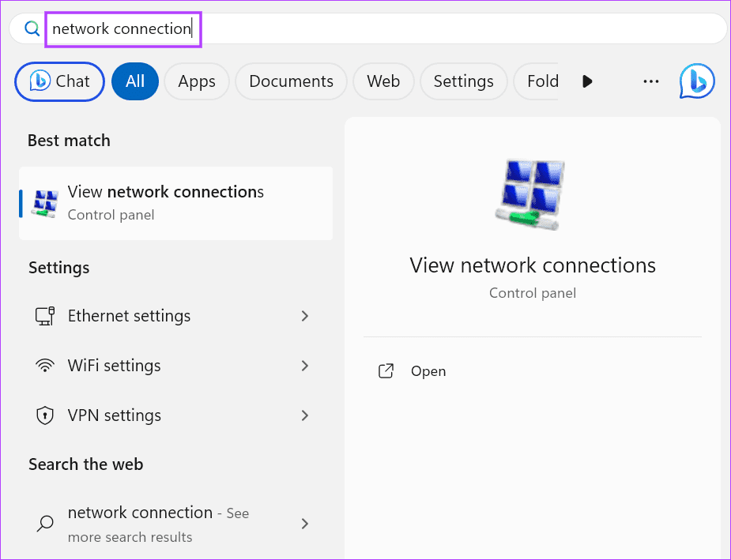Click the large network connections preview icon

pyautogui.click(x=532, y=194)
